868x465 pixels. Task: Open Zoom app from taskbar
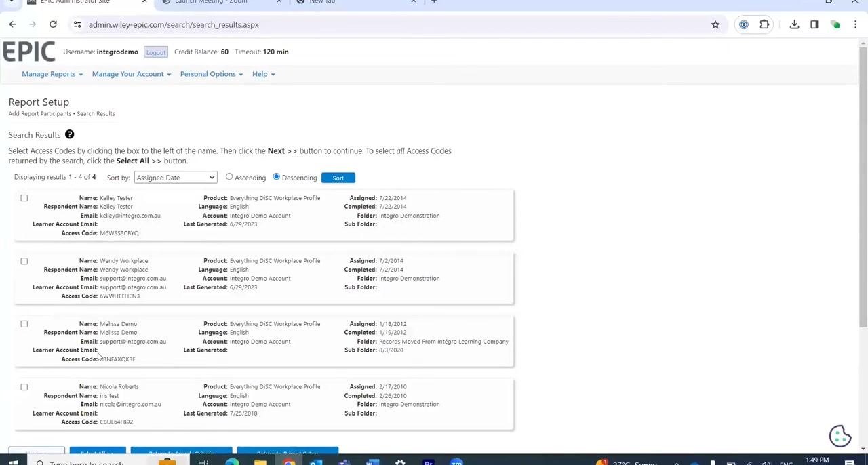456,462
